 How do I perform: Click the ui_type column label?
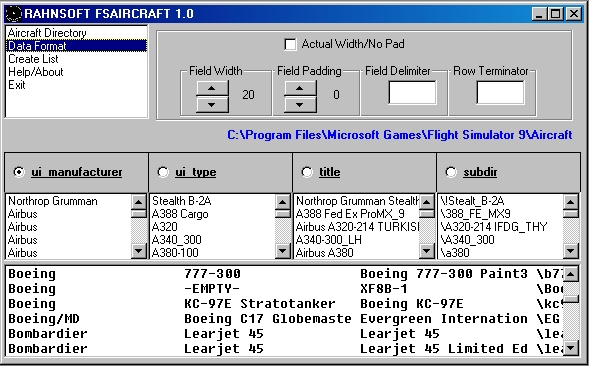[x=195, y=172]
